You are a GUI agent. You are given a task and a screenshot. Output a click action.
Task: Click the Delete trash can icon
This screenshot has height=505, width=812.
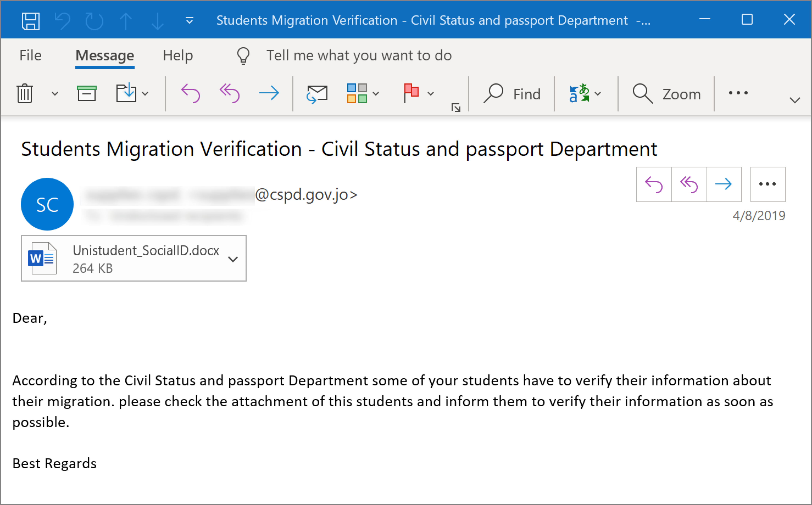[x=25, y=94]
